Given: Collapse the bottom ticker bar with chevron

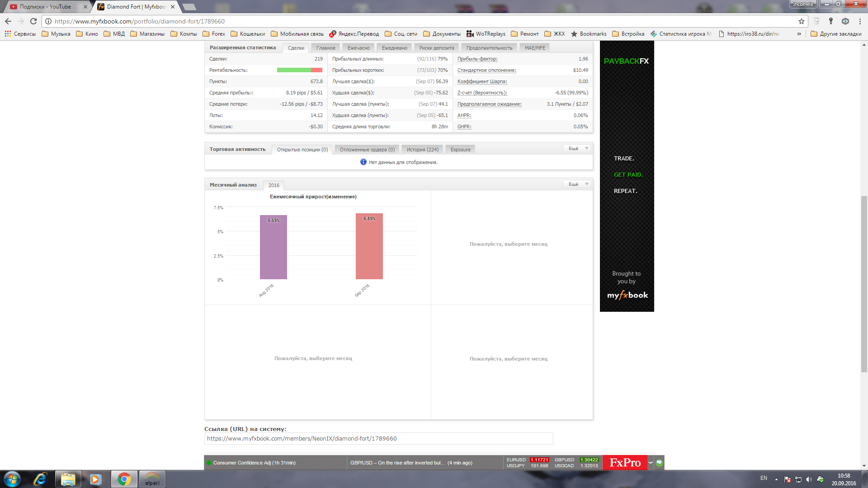Looking at the screenshot, I should click(651, 463).
